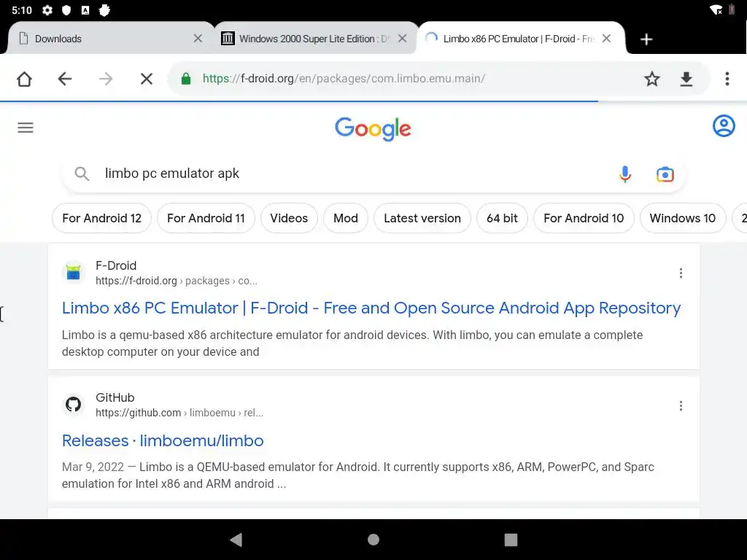747x560 pixels.
Task: Click the github.com limboemu breadcrumb URL
Action: (x=179, y=413)
